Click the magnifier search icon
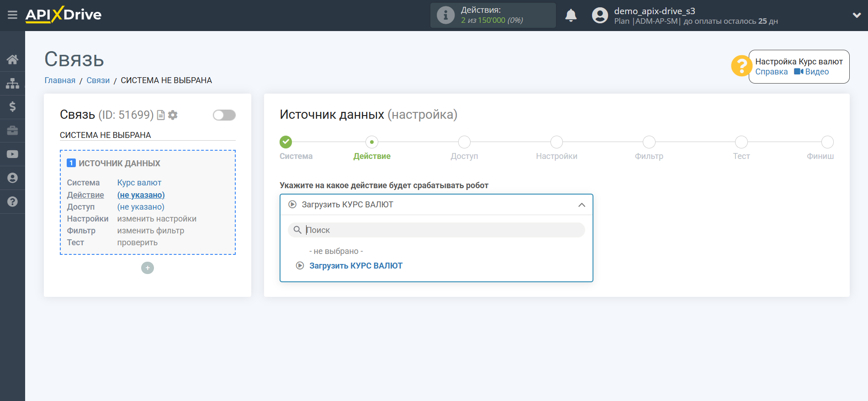This screenshot has width=868, height=401. [297, 230]
